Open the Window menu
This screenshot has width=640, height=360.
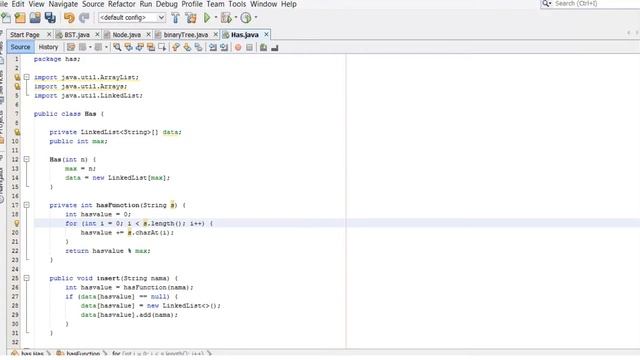tap(263, 4)
